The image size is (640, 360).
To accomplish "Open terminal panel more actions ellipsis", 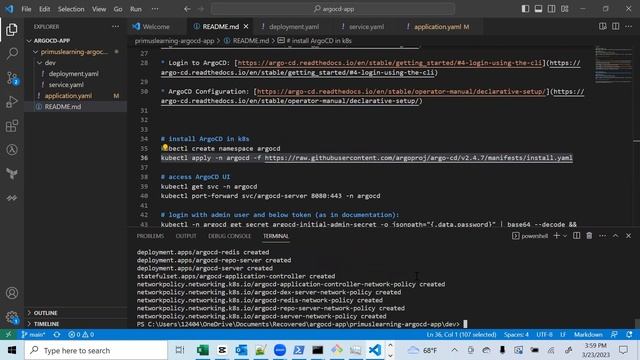I will click(x=602, y=236).
